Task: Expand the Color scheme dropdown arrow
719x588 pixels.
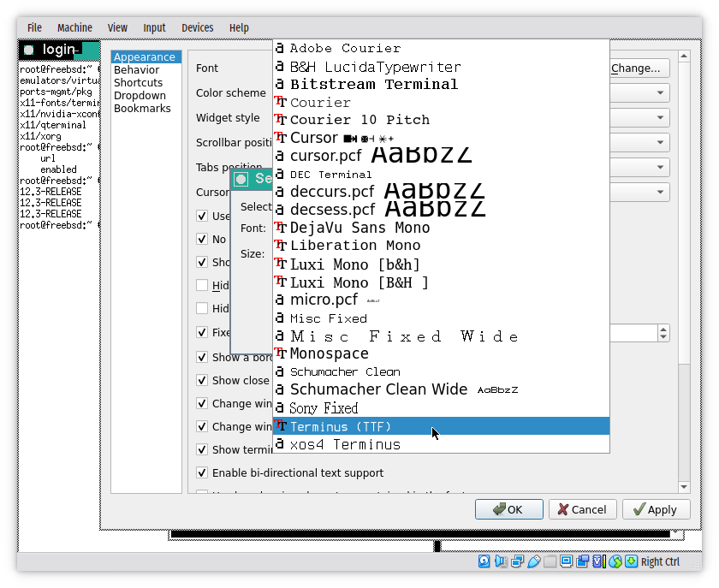Action: pos(661,93)
